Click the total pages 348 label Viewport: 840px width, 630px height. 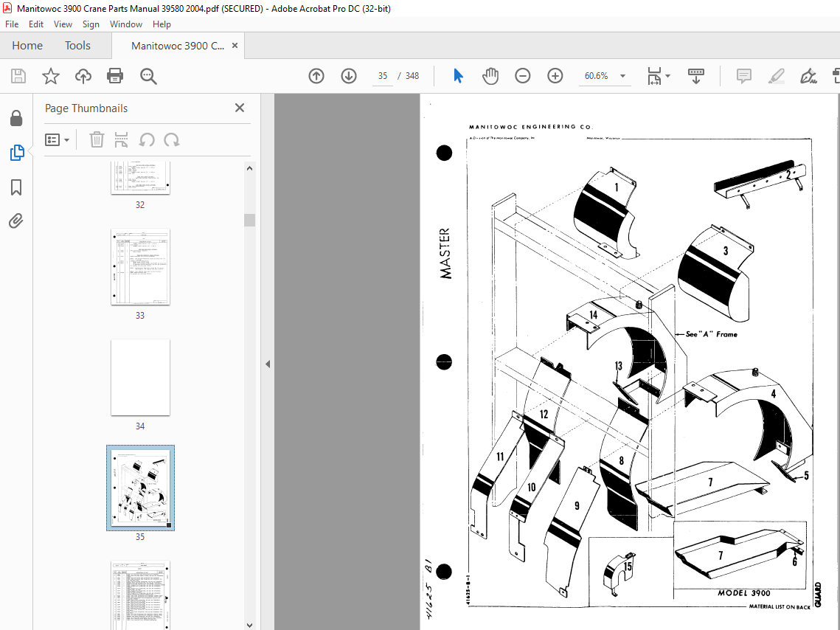pyautogui.click(x=412, y=76)
